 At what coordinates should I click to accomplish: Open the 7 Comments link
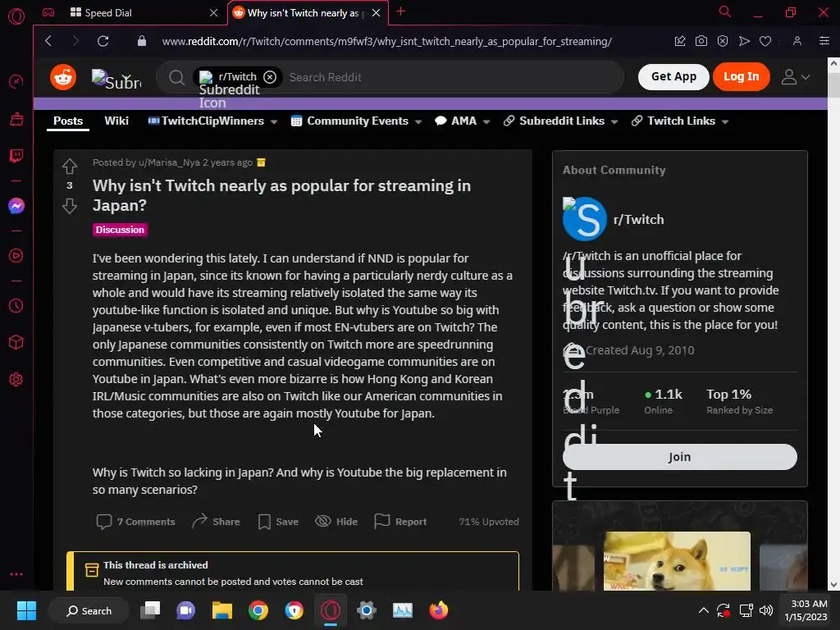(x=136, y=521)
